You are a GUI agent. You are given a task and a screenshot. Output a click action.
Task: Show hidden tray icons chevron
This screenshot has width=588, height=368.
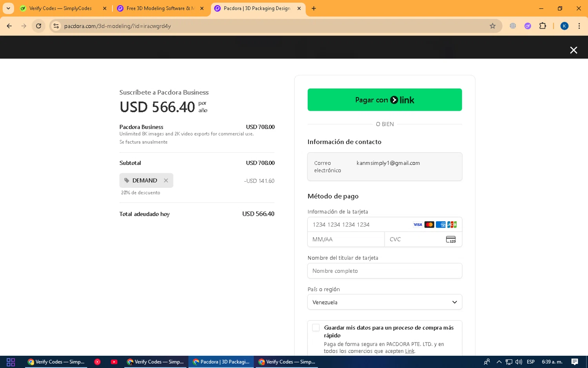(x=499, y=362)
